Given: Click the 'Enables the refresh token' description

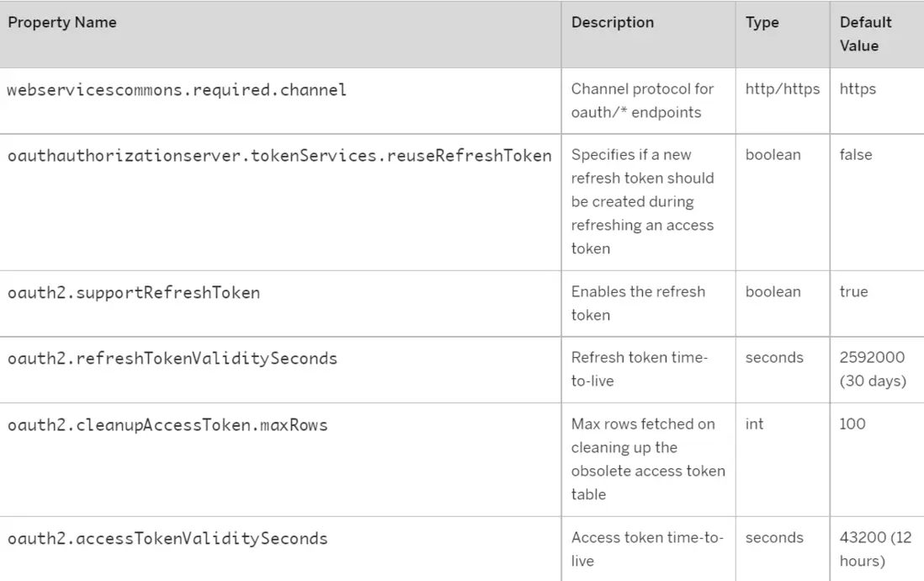Looking at the screenshot, I should click(x=638, y=303).
